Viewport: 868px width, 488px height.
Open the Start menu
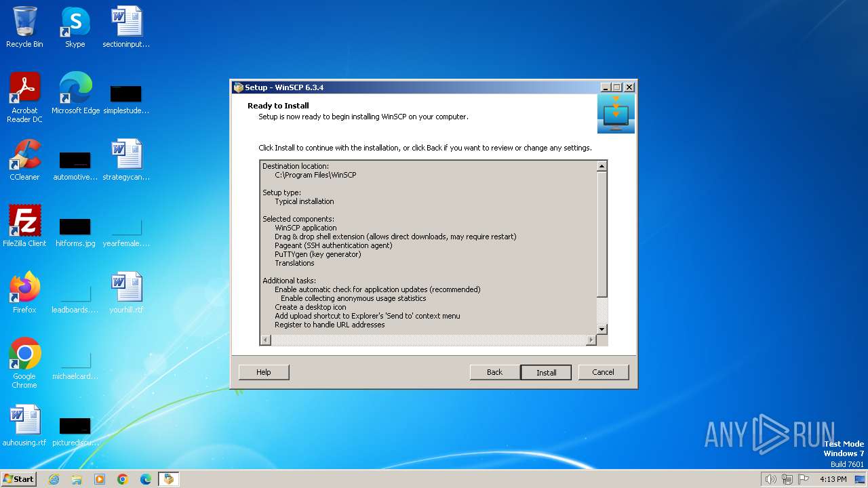click(19, 479)
